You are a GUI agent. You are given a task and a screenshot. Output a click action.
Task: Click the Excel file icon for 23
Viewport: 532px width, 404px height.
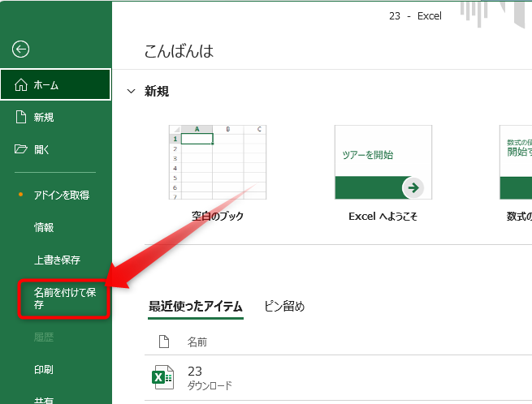[162, 377]
